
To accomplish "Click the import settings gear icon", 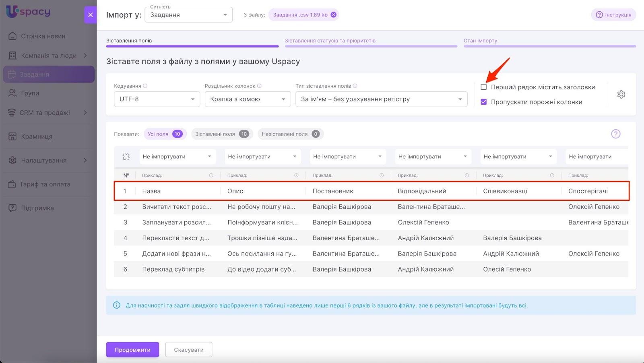I will pyautogui.click(x=621, y=95).
